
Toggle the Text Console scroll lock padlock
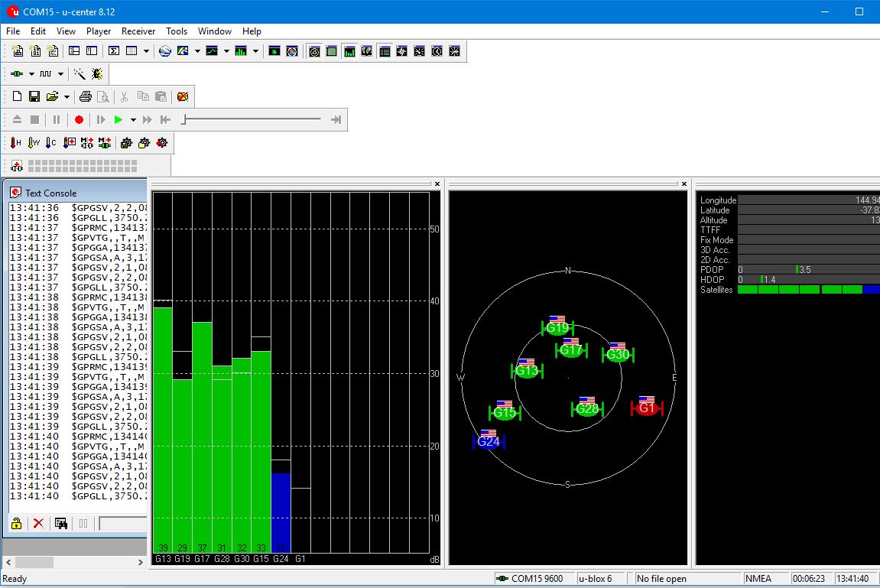[16, 524]
